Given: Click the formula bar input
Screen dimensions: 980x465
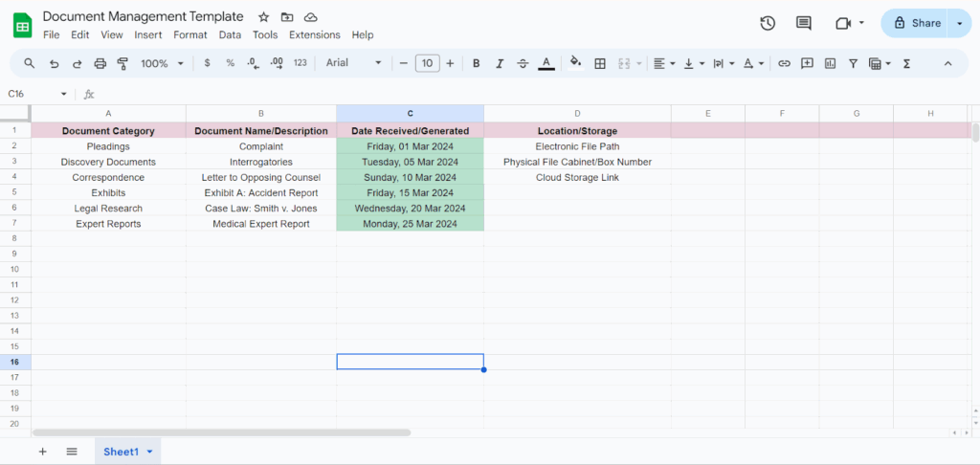Looking at the screenshot, I should pyautogui.click(x=538, y=94).
